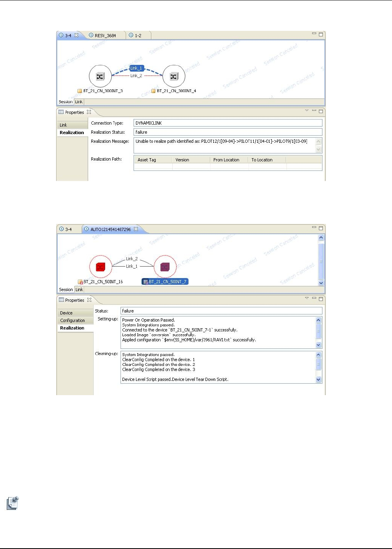Viewport: 392px width, 549px height.
Task: Click the note icon at page bottom
Action: click(x=13, y=503)
